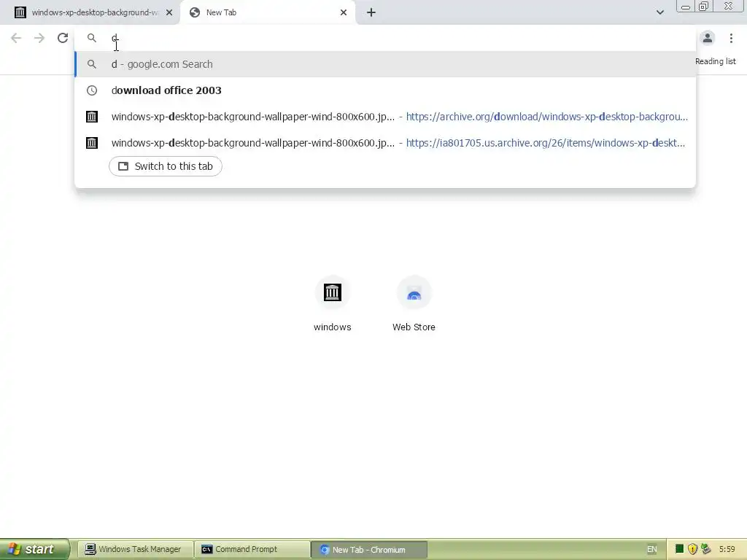Open the archive.org/download wallpaper suggestion
The height and width of the screenshot is (560, 747).
click(x=385, y=117)
